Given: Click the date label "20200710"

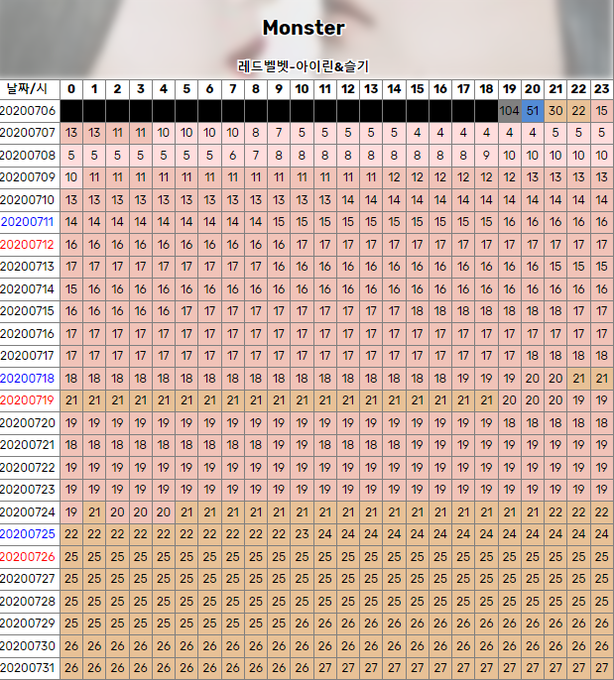Looking at the screenshot, I should click(28, 200).
